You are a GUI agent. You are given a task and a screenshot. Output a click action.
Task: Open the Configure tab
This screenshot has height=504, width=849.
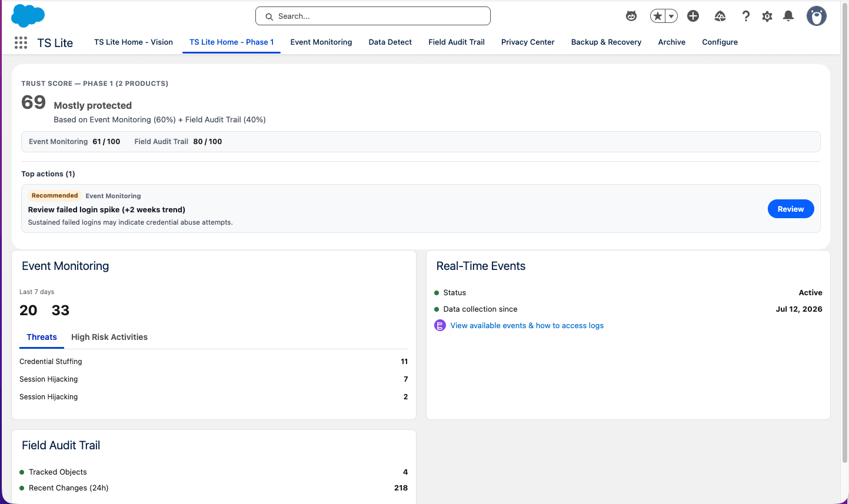(720, 42)
